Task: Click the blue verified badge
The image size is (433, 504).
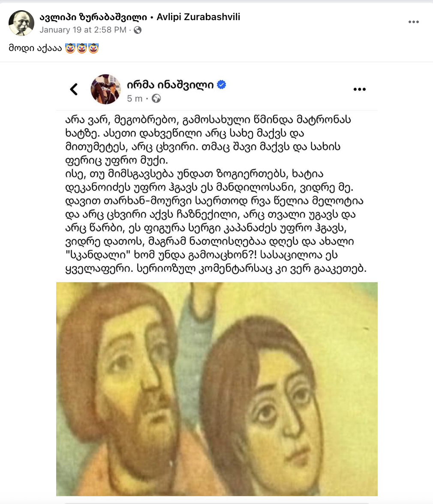Action: point(222,84)
